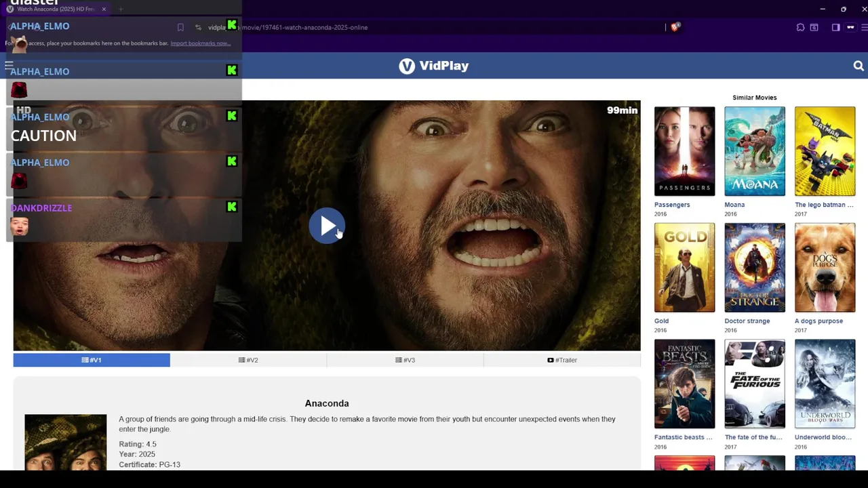This screenshot has width=868, height=488.
Task: Click the Brave Shields icon in address bar
Action: [675, 27]
